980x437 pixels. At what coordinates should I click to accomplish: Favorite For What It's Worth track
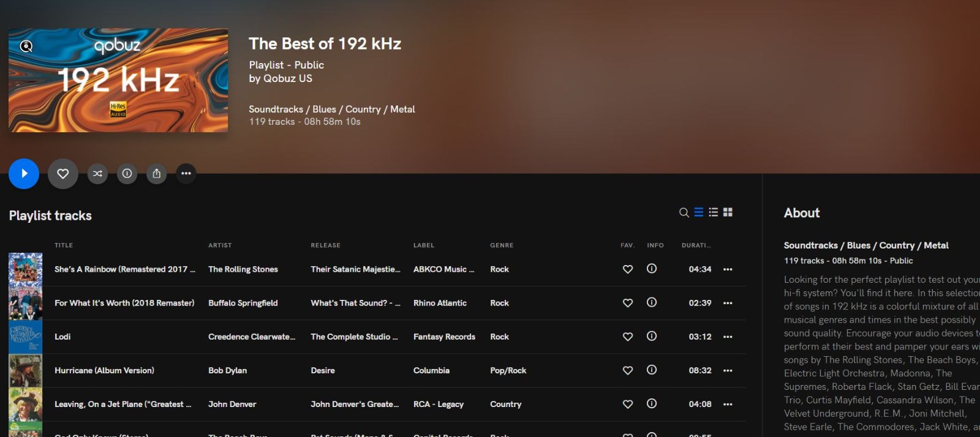tap(628, 303)
